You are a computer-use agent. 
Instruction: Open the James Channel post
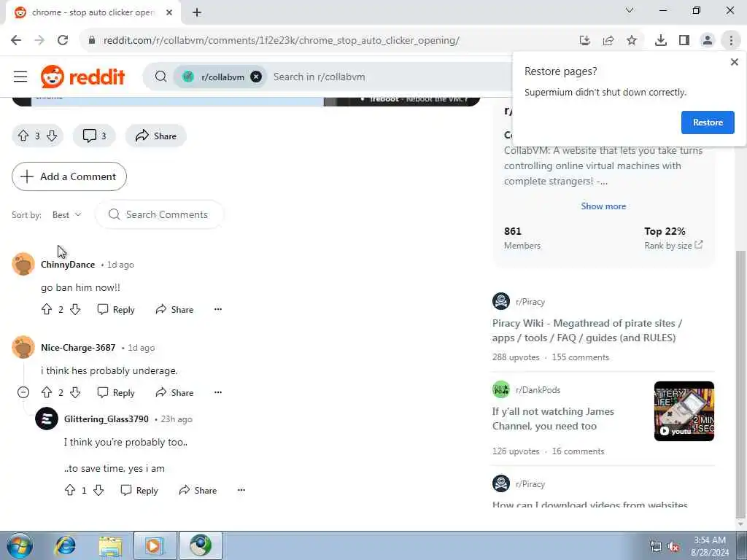point(553,419)
